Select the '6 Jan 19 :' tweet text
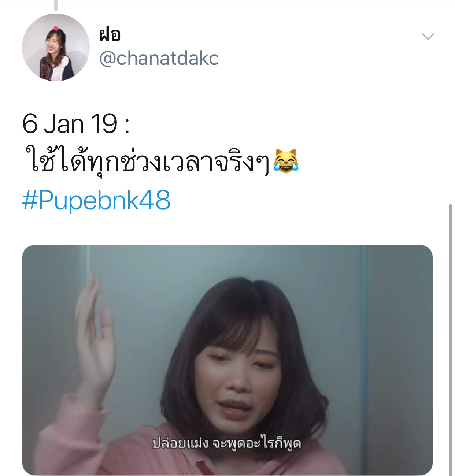Image resolution: width=455 pixels, height=476 pixels. pyautogui.click(x=76, y=124)
